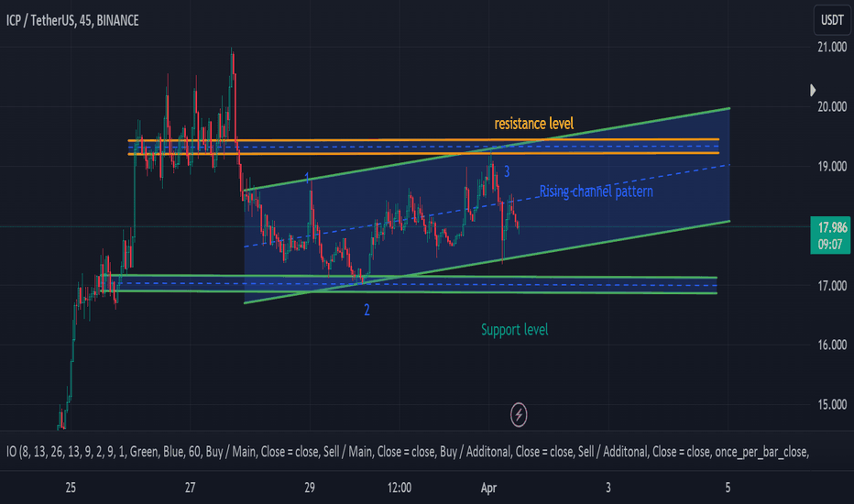Click the 19.000 price axis label

coord(832,167)
